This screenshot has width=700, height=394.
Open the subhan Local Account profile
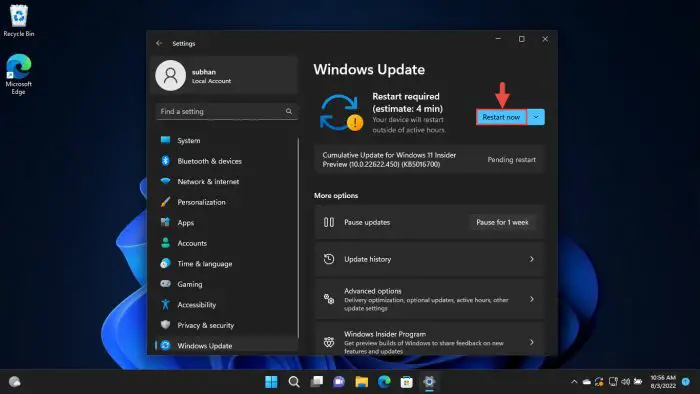pos(225,76)
